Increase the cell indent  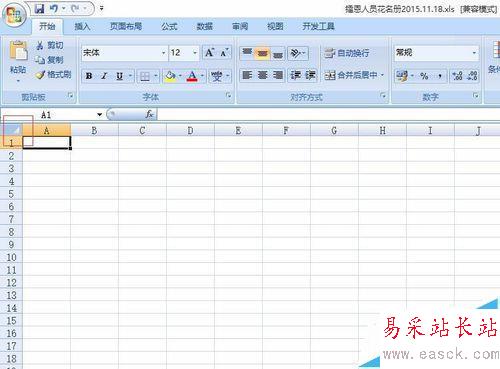point(310,75)
